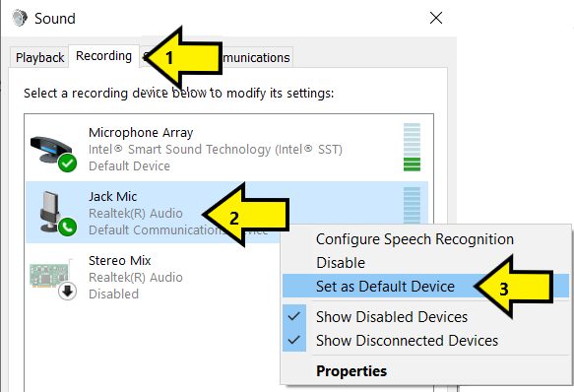Select the Recording tab
The image size is (574, 392).
point(104,56)
